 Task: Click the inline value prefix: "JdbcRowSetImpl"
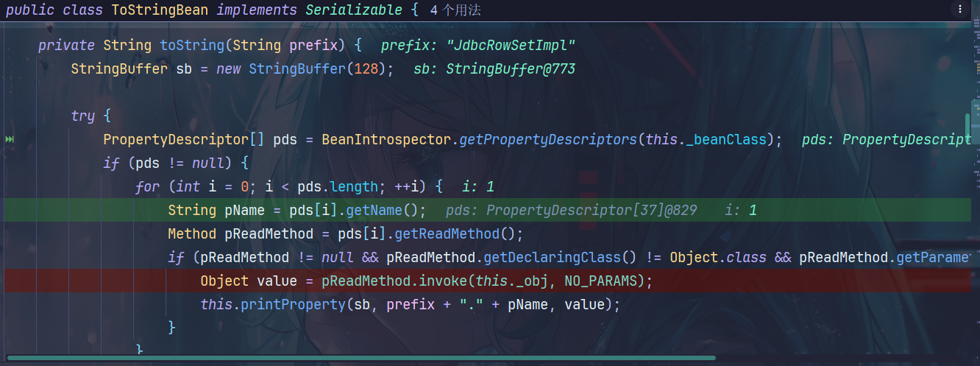coord(477,46)
